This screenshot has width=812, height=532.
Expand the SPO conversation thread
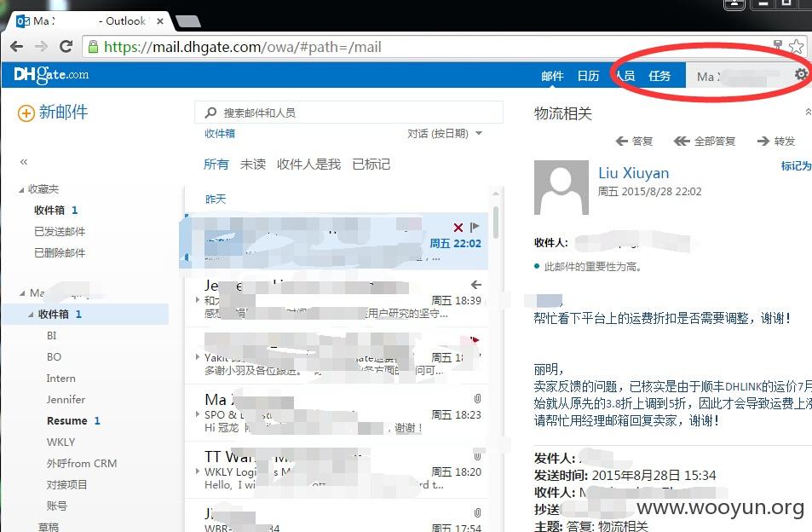coord(198,413)
